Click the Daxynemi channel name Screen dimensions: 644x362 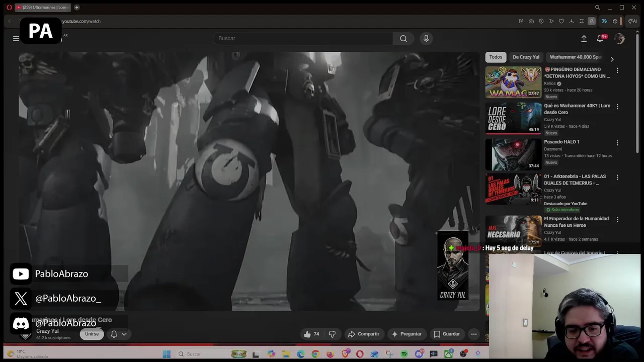(553, 149)
